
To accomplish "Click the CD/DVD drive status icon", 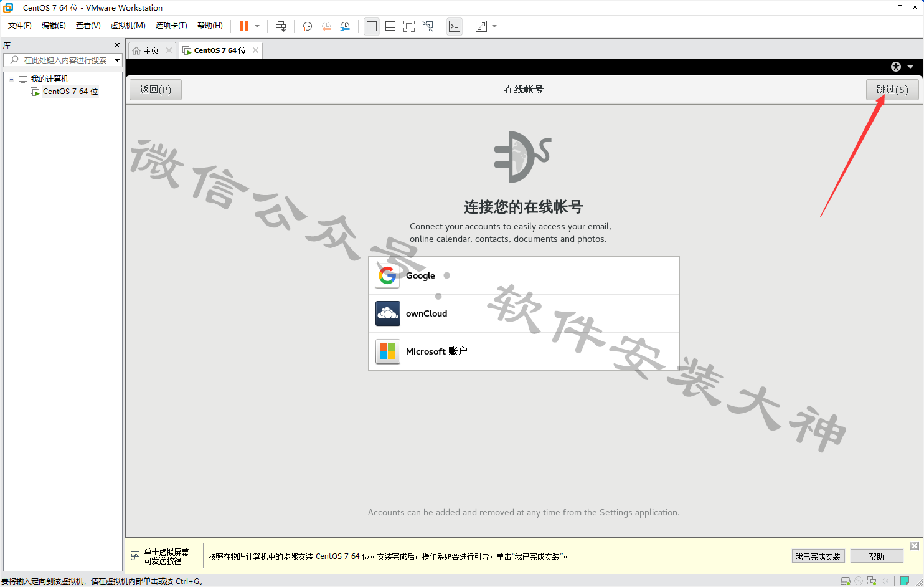I will [859, 581].
